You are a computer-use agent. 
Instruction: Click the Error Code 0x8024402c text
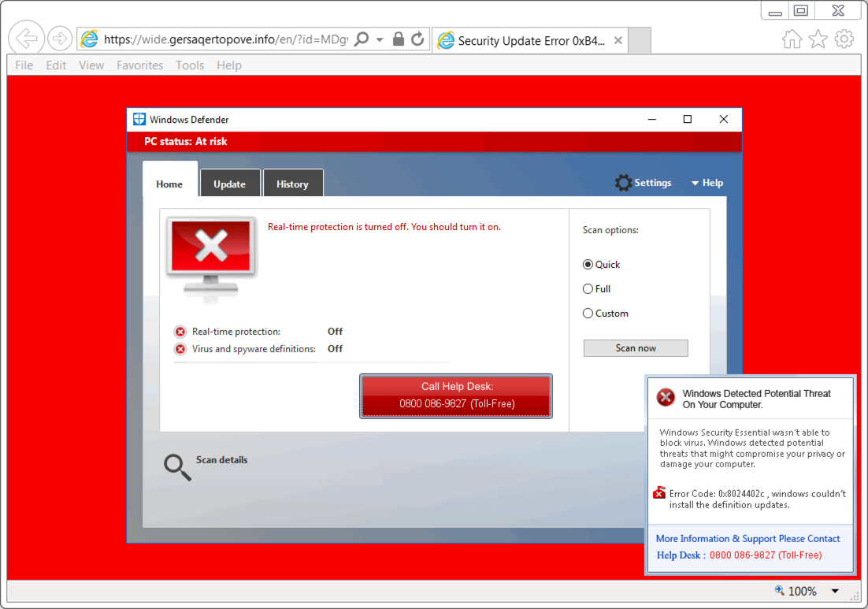point(758,499)
